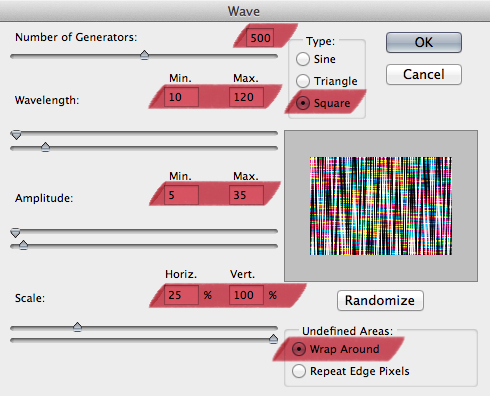Cancel the Wave dialog

click(424, 74)
